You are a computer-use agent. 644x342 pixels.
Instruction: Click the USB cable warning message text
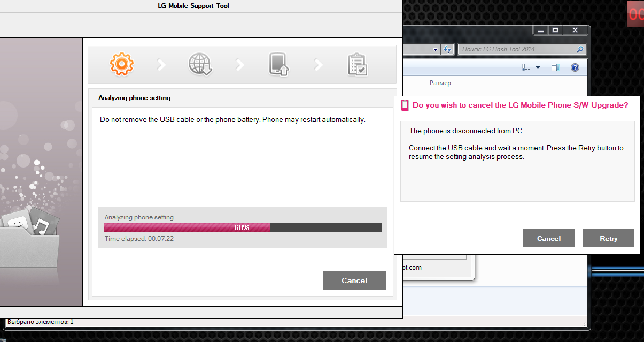click(232, 119)
